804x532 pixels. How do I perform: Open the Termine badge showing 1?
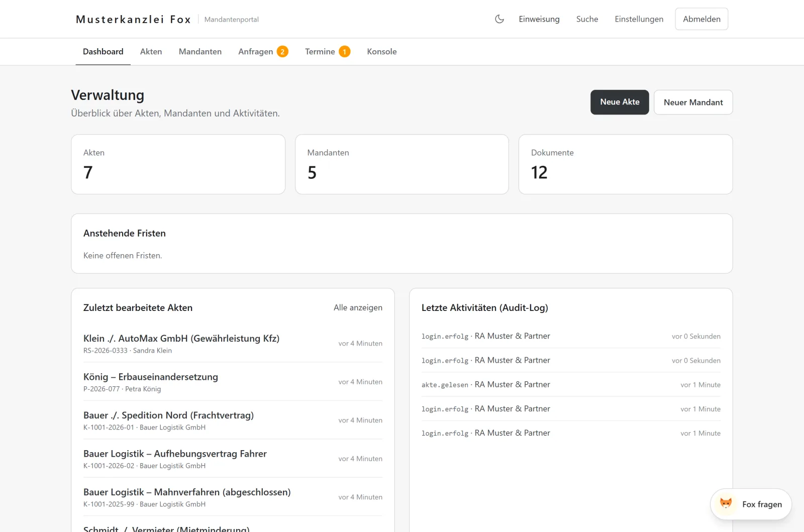tap(344, 52)
